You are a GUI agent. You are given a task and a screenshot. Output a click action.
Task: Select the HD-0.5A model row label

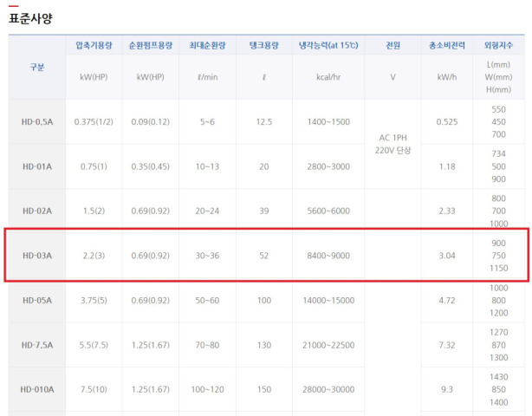click(x=36, y=121)
